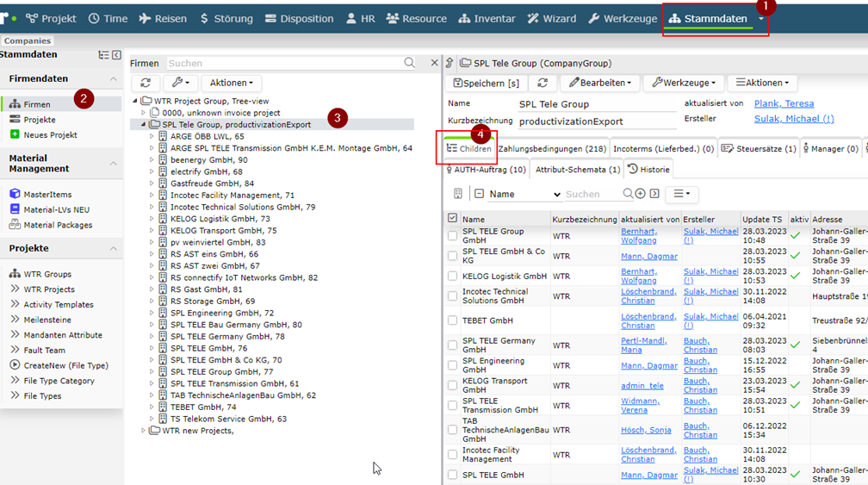Switch to the Children tab
This screenshot has width=868, height=485.
[468, 148]
